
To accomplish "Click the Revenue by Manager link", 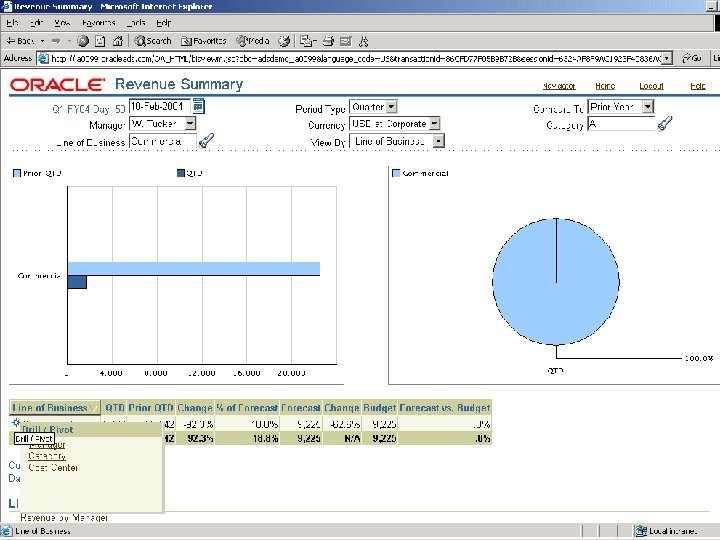I will pyautogui.click(x=64, y=518).
